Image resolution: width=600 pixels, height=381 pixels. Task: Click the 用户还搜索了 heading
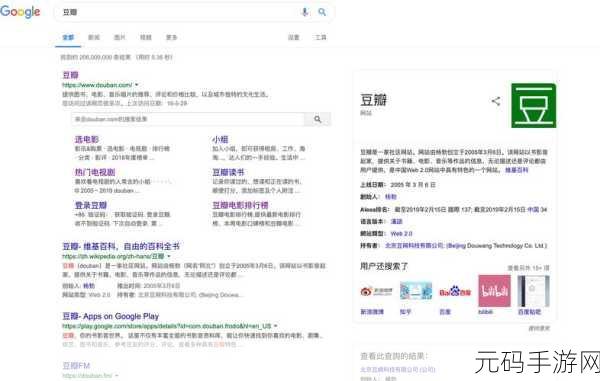384,267
